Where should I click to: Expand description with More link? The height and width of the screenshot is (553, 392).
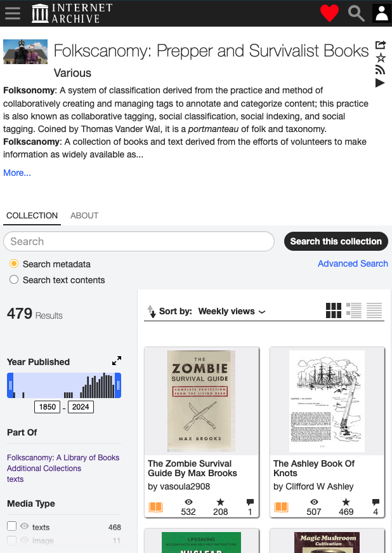(x=17, y=173)
